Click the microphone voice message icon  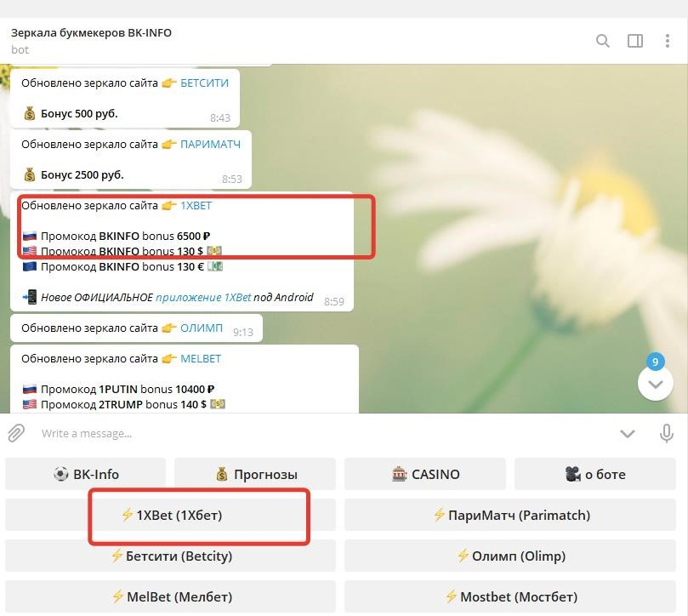coord(666,433)
